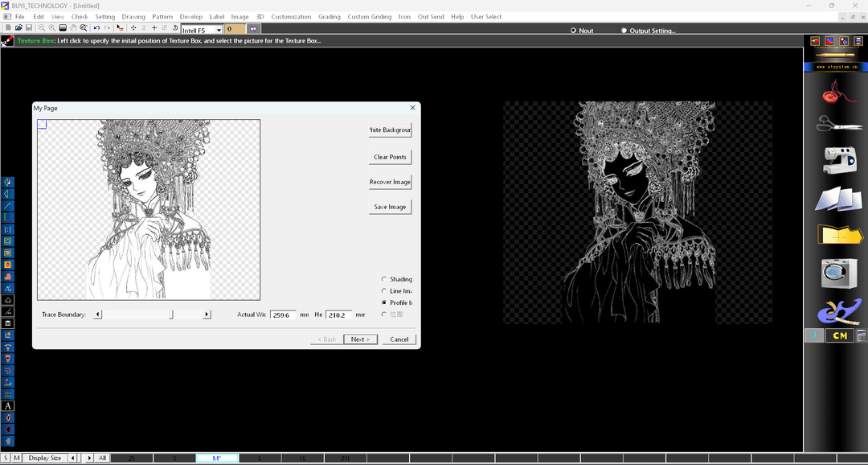Select the text 'A' tool in left toolbar
The image size is (868, 465).
point(8,406)
